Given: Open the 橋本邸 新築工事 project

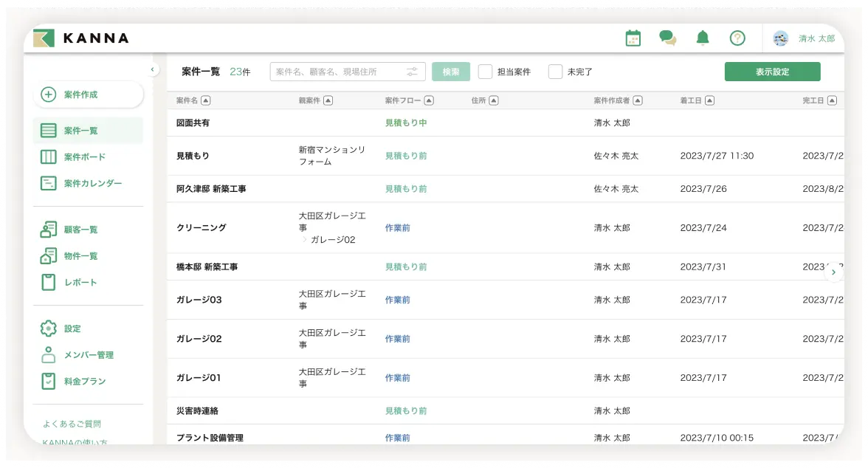Looking at the screenshot, I should (506, 267).
